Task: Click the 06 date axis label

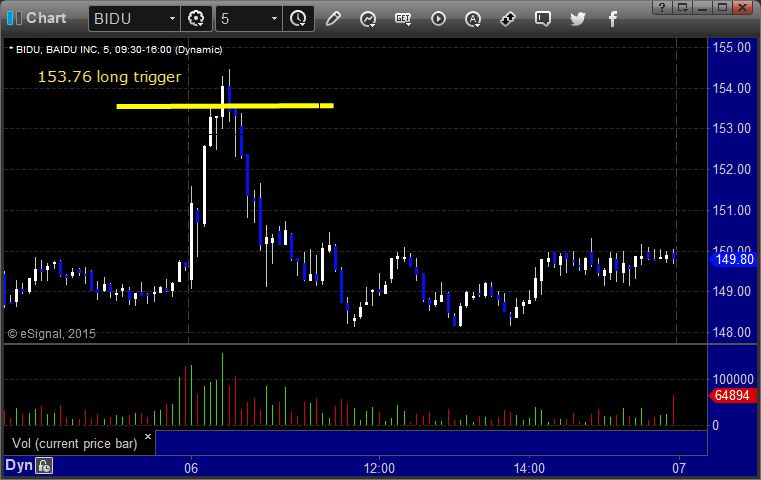Action: pos(191,468)
